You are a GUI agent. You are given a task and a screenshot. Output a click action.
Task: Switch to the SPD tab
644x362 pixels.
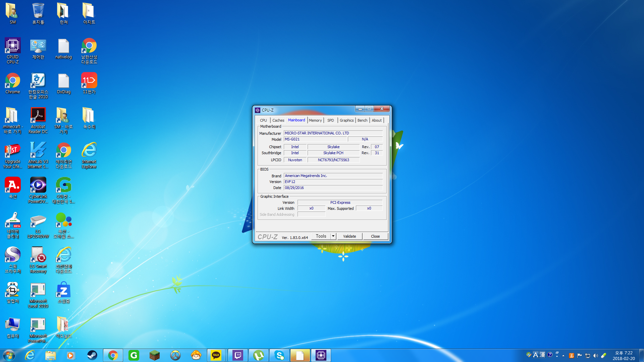click(x=331, y=120)
